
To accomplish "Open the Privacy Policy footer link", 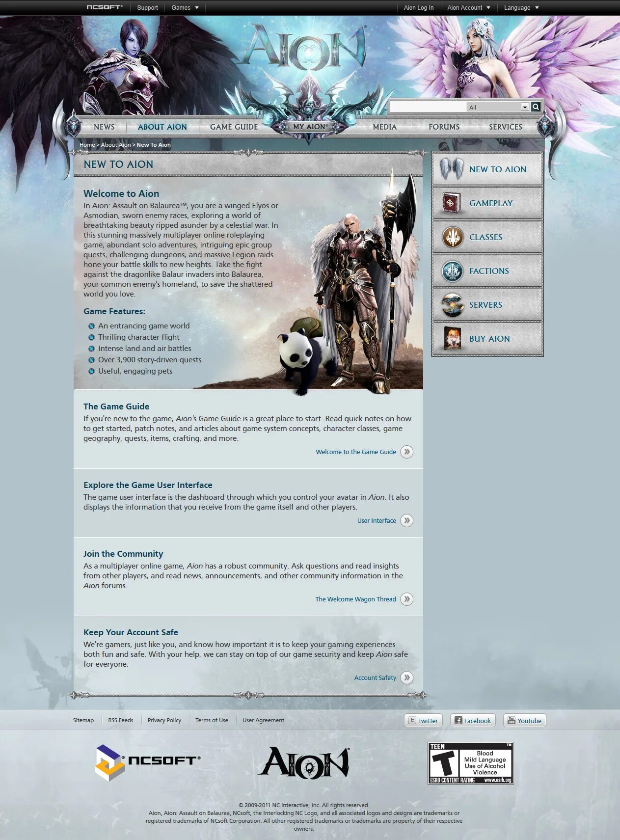I will 164,720.
